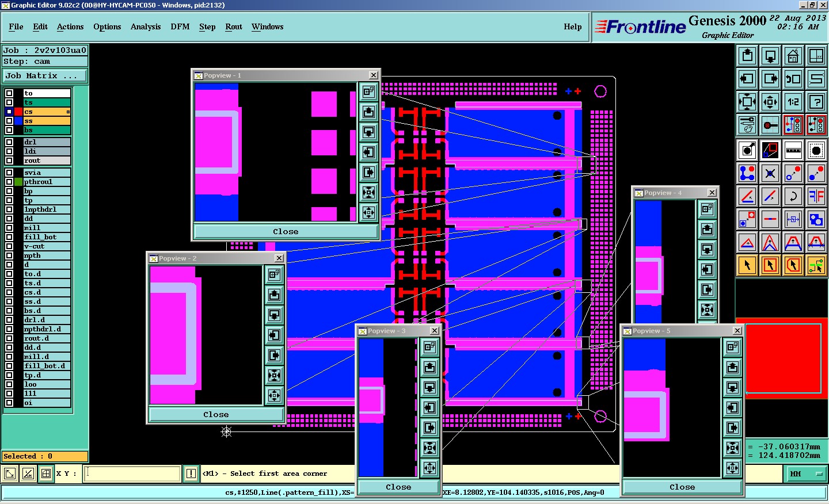Select the plain arrow select tool

pos(747,265)
